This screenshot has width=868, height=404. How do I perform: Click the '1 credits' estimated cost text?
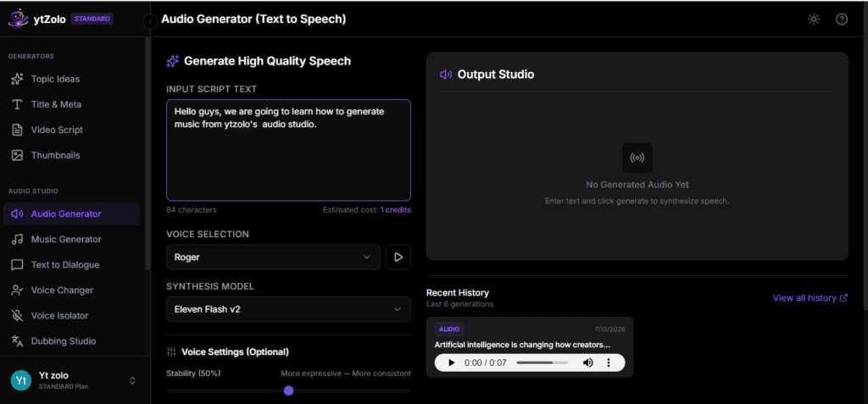tap(395, 210)
